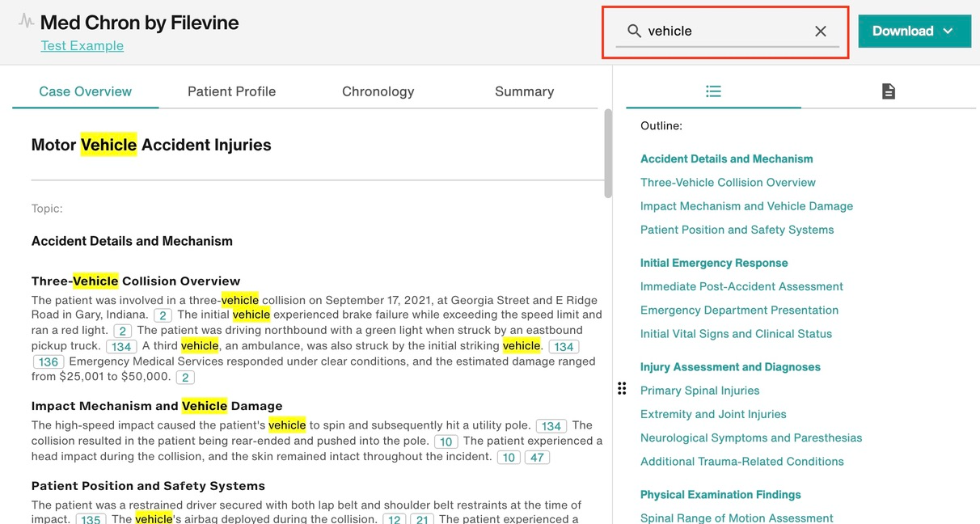This screenshot has height=524, width=980.
Task: Click the drag handle dots on the divider
Action: [622, 388]
